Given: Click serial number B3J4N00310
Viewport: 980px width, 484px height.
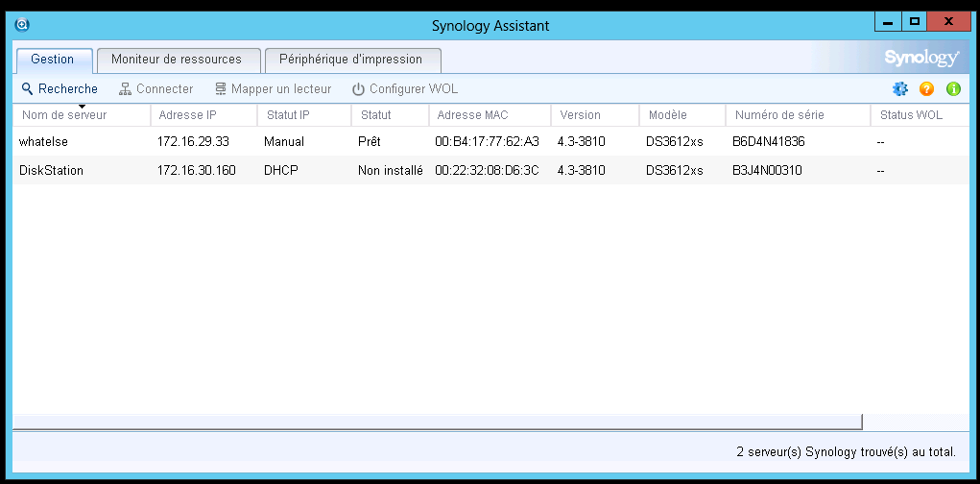Looking at the screenshot, I should (x=767, y=170).
